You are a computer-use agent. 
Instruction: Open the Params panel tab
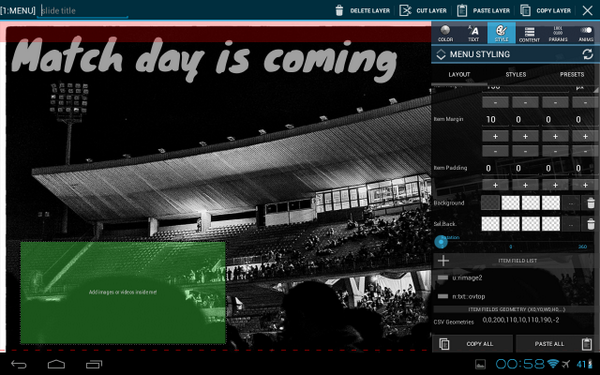click(558, 33)
